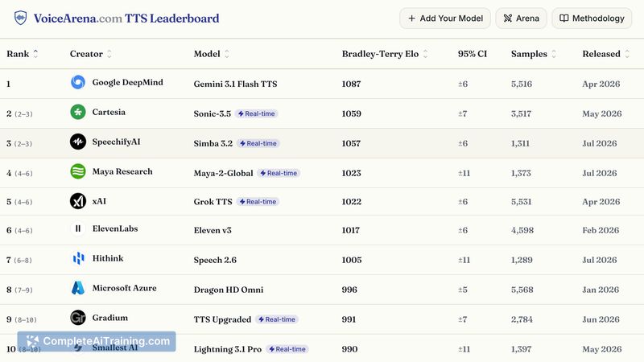Click the Samples value 5,516
The image size is (644, 362).
point(522,84)
